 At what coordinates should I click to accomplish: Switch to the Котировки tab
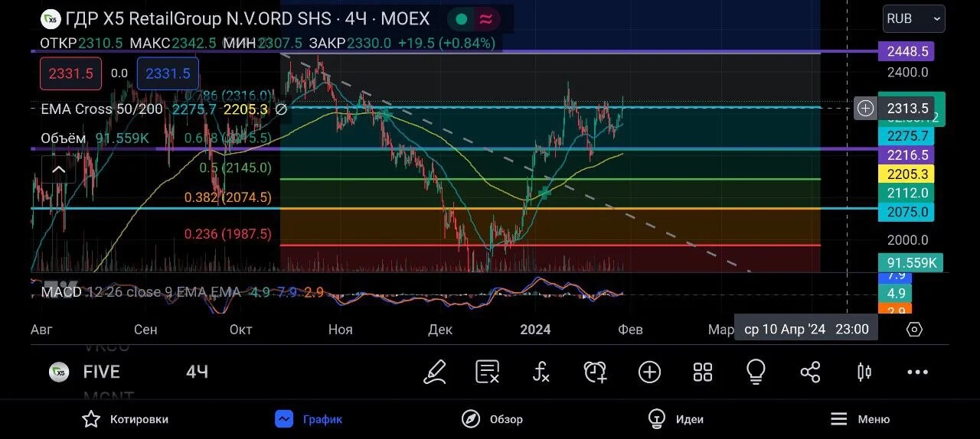(126, 419)
